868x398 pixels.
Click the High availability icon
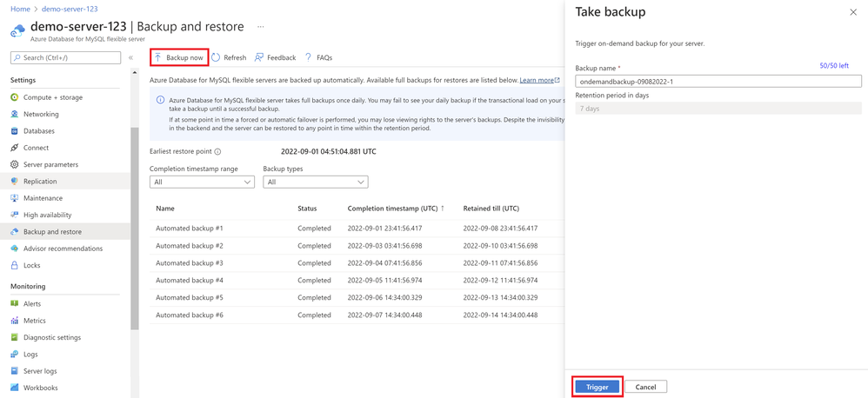tap(15, 215)
